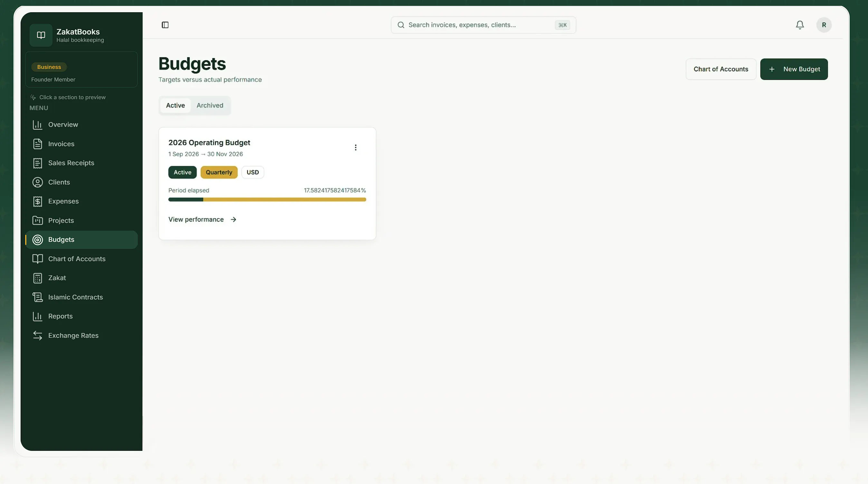868x484 pixels.
Task: Click the Quarterly badge on the budget
Action: (x=219, y=173)
